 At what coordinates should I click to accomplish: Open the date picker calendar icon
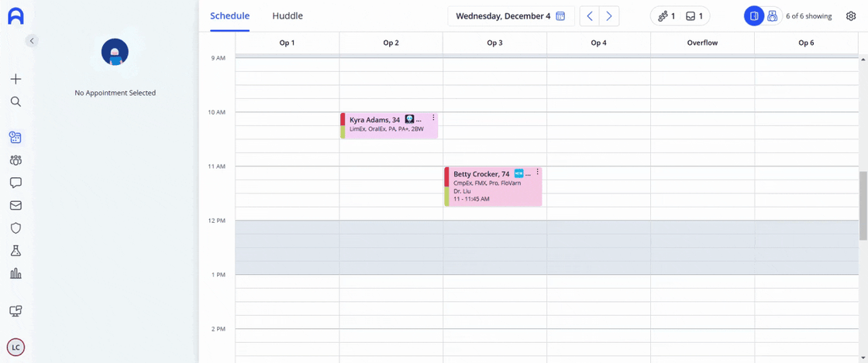coord(560,16)
